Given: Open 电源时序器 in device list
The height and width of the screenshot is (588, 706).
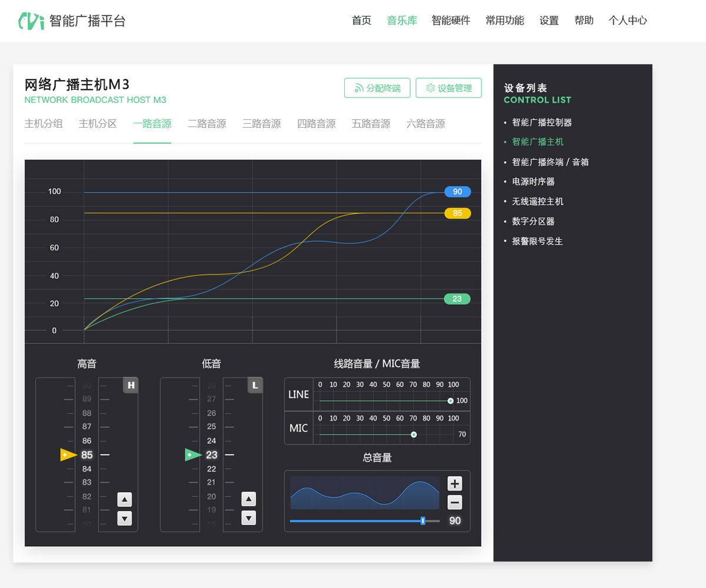Looking at the screenshot, I should point(533,182).
